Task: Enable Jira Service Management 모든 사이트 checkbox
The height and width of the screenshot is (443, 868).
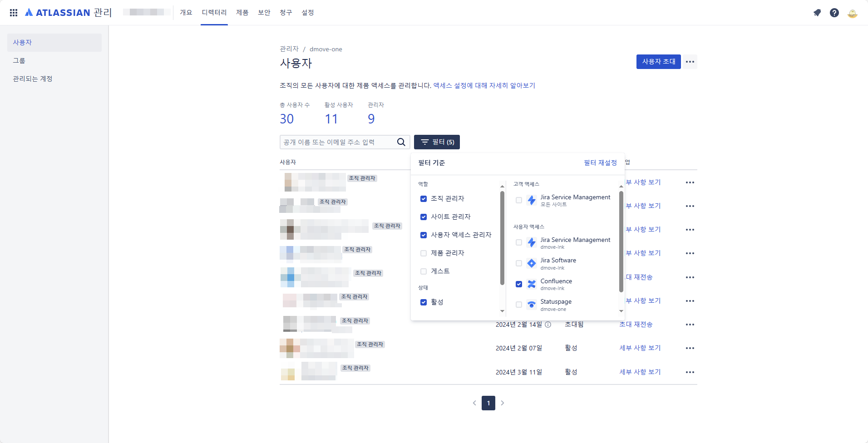Action: pyautogui.click(x=519, y=200)
